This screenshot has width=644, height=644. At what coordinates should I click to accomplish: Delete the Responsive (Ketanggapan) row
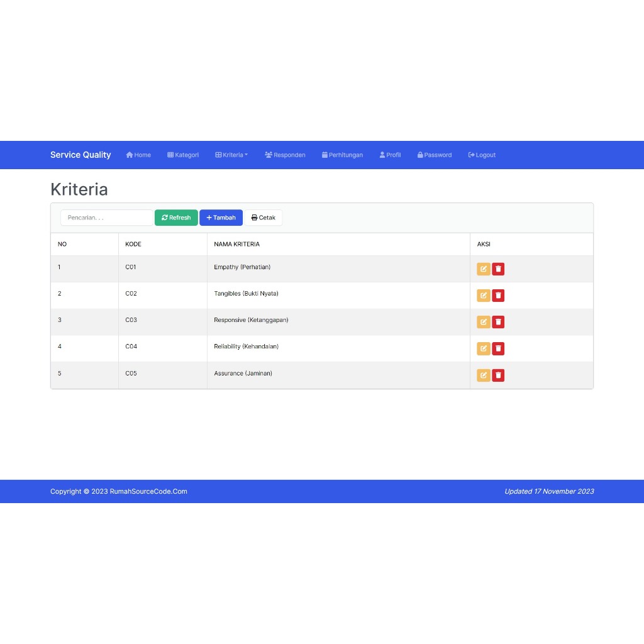(498, 322)
